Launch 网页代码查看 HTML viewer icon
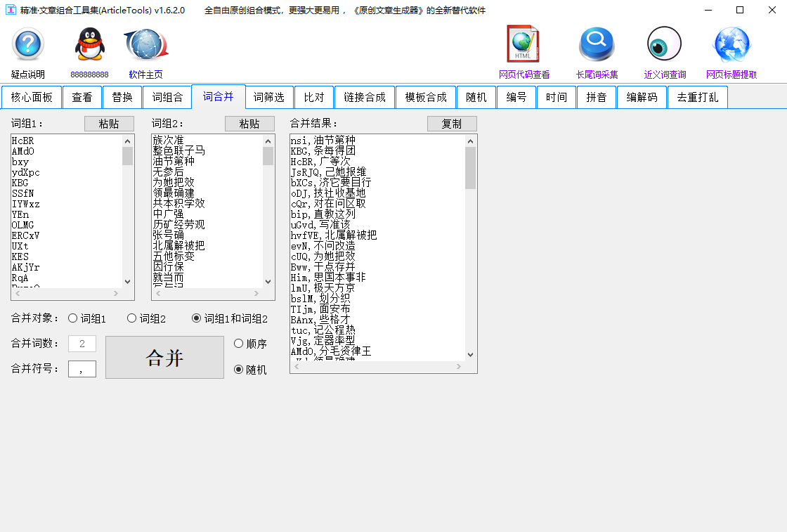This screenshot has height=532, width=787. 523,43
